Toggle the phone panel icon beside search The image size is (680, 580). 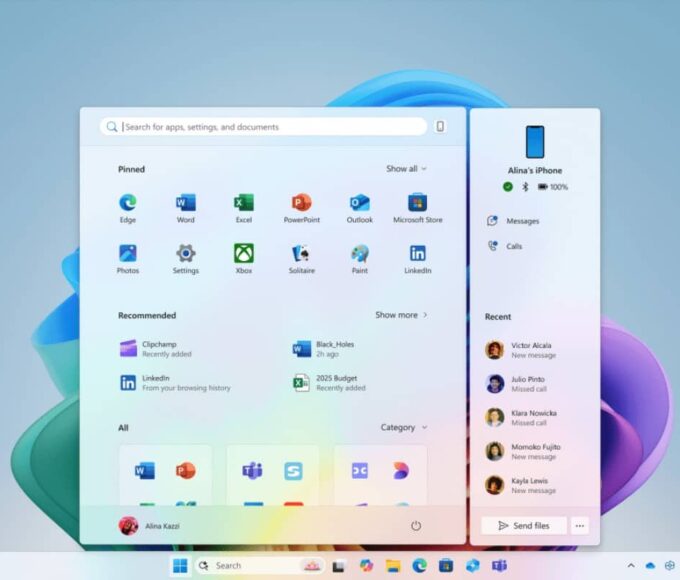(440, 126)
